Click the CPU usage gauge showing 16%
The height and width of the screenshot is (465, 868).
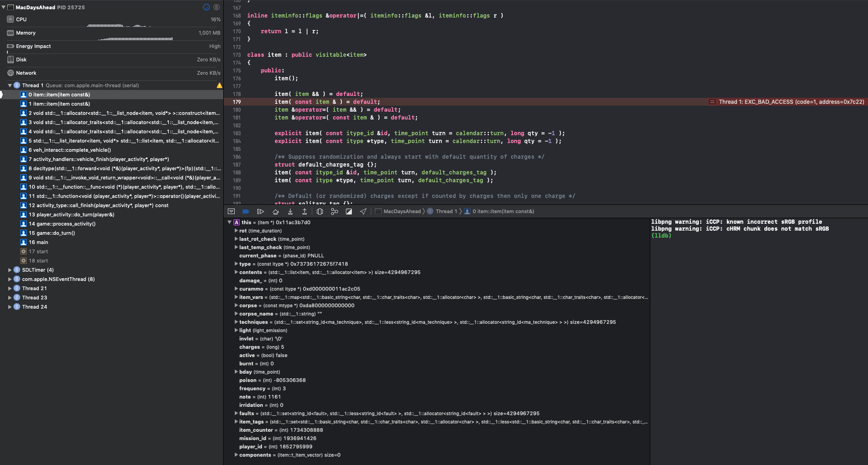pos(111,19)
